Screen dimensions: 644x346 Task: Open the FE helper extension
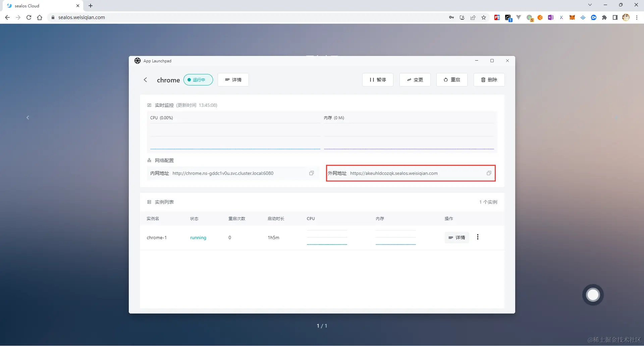point(497,17)
